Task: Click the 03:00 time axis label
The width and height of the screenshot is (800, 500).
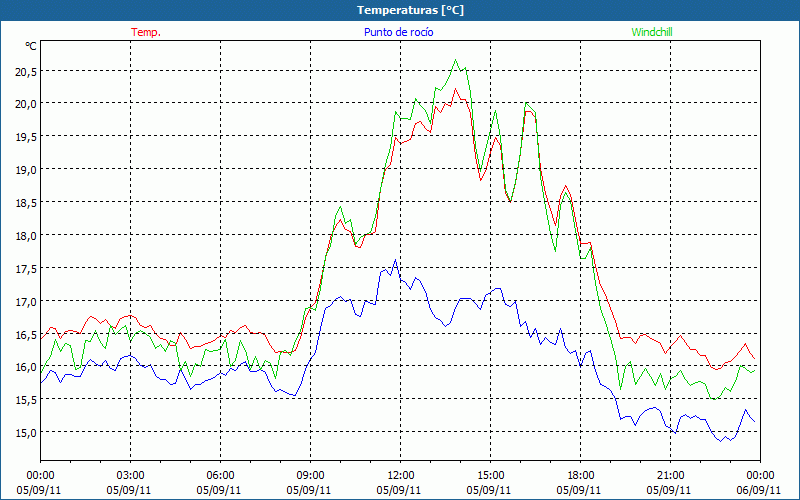Action: [130, 476]
